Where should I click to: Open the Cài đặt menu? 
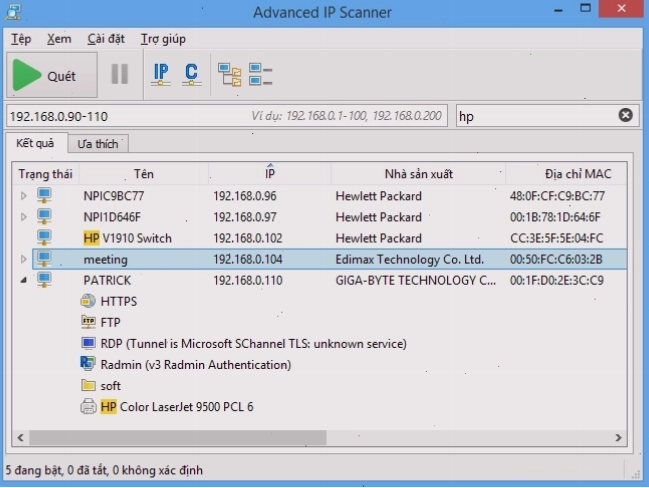point(106,39)
